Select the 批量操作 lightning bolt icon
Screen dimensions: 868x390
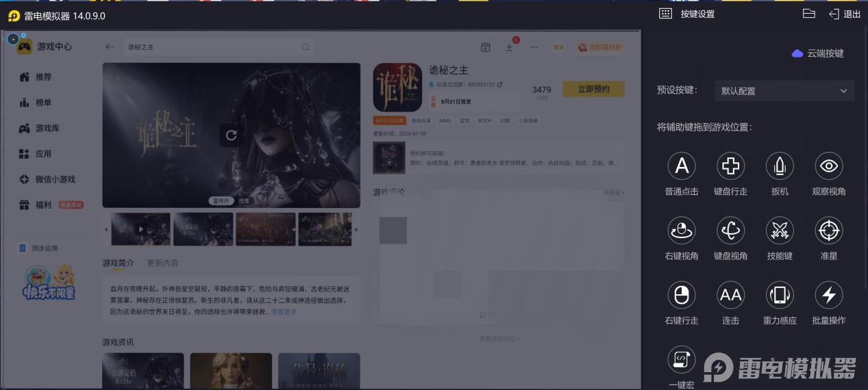pyautogui.click(x=828, y=295)
